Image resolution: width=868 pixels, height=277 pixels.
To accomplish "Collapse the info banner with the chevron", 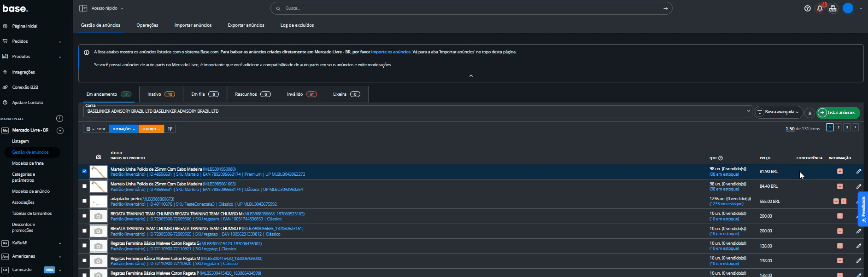I will (x=471, y=76).
